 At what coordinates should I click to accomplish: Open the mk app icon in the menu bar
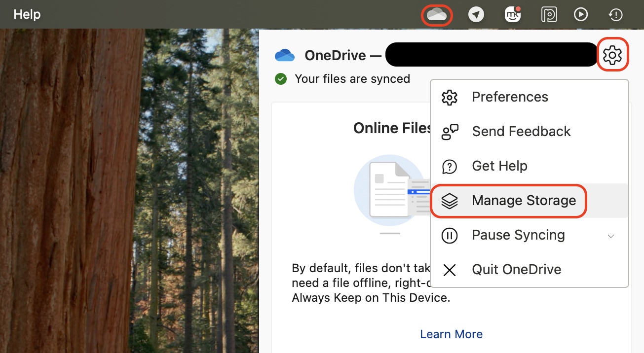[x=512, y=14]
